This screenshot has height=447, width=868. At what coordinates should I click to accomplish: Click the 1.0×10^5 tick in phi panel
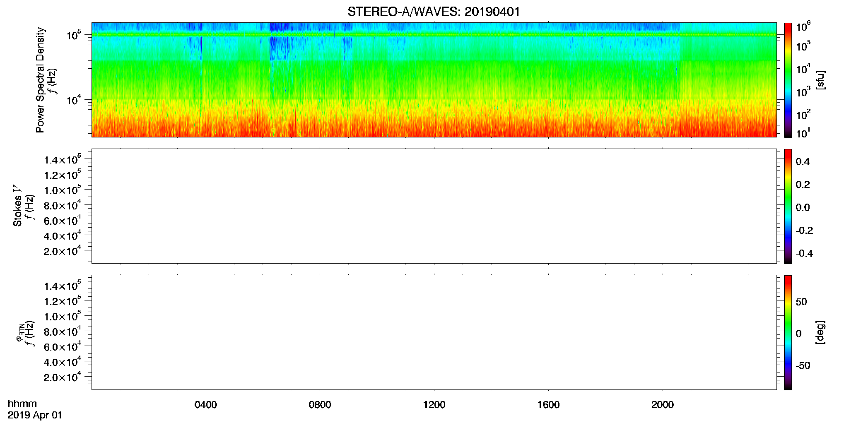63,315
